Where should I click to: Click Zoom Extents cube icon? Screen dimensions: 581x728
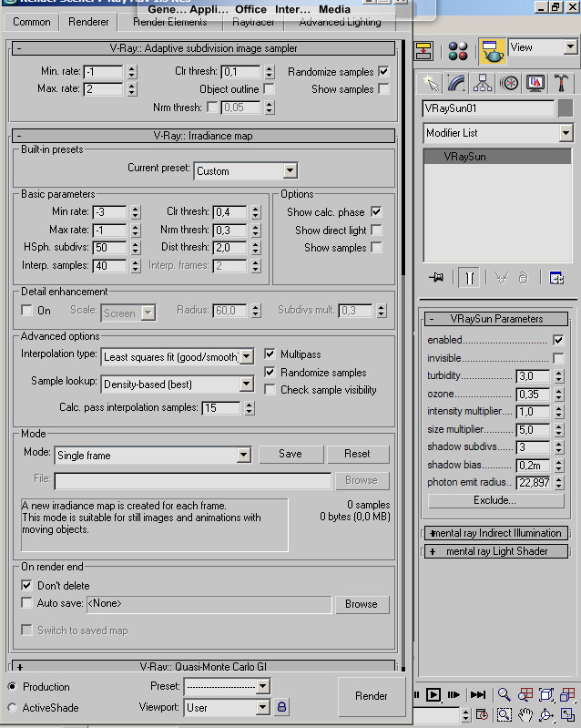click(546, 694)
